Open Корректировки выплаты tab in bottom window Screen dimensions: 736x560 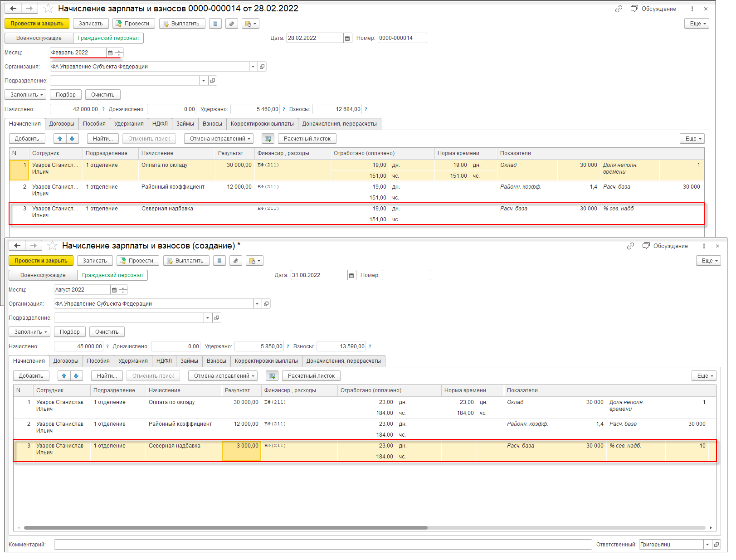click(266, 361)
